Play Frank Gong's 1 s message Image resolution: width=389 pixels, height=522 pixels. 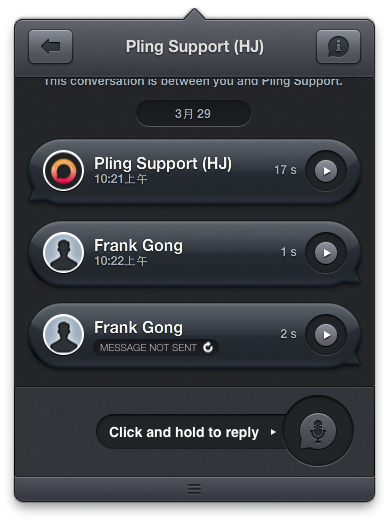tap(326, 253)
